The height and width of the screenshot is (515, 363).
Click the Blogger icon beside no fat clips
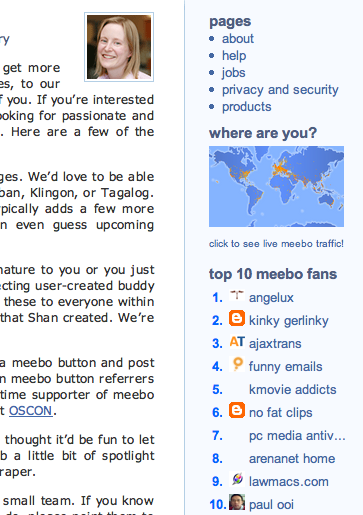[237, 410]
